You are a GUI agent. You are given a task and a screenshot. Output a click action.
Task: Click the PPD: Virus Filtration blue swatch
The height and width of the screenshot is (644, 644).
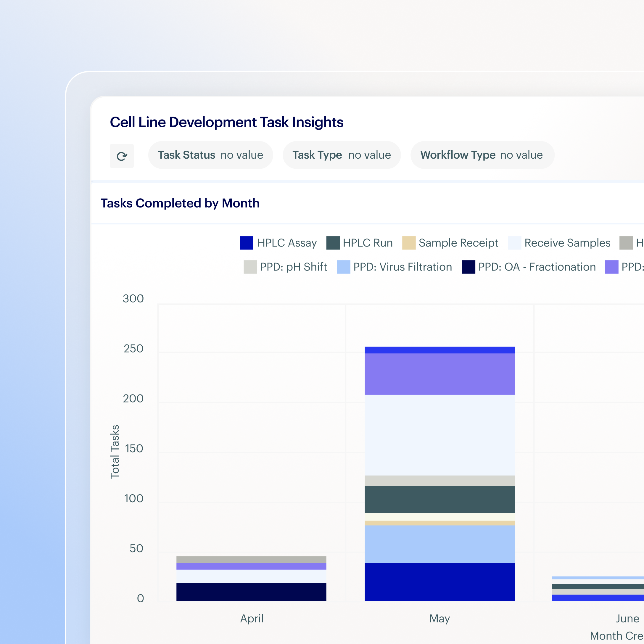point(344,267)
